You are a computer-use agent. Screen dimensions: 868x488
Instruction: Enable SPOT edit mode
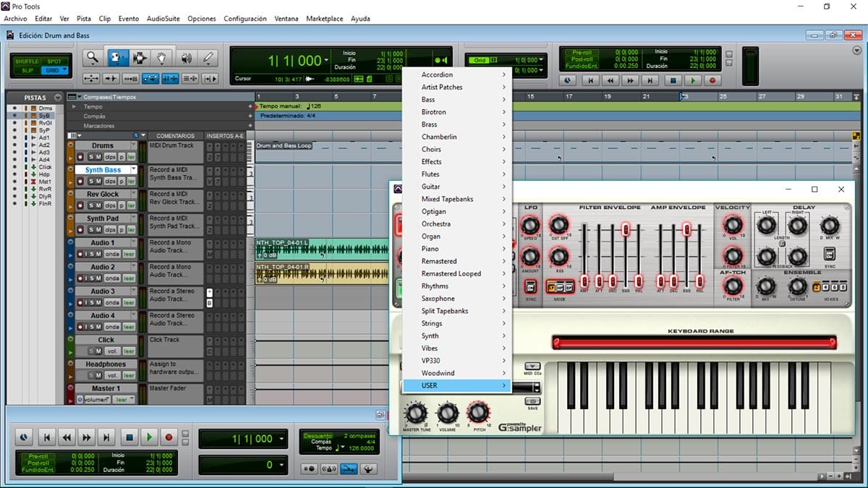click(x=54, y=61)
